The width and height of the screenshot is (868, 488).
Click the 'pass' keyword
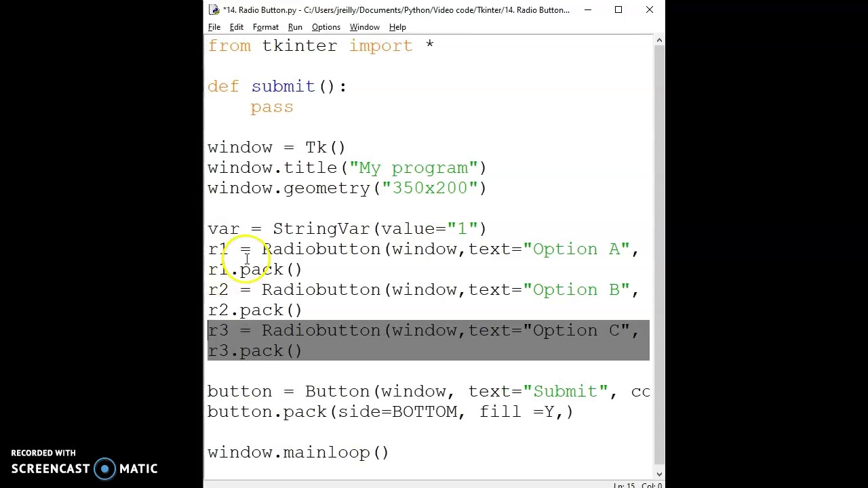pyautogui.click(x=272, y=107)
